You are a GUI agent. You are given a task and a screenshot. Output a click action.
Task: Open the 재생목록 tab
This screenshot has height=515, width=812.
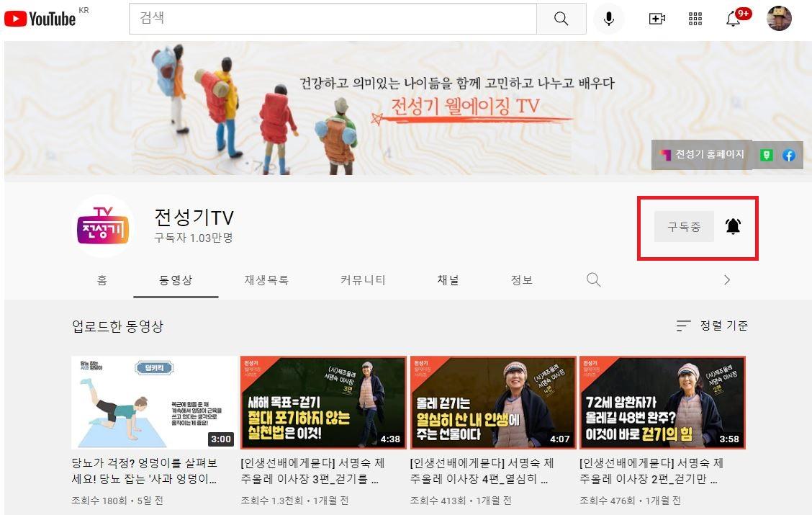click(266, 279)
